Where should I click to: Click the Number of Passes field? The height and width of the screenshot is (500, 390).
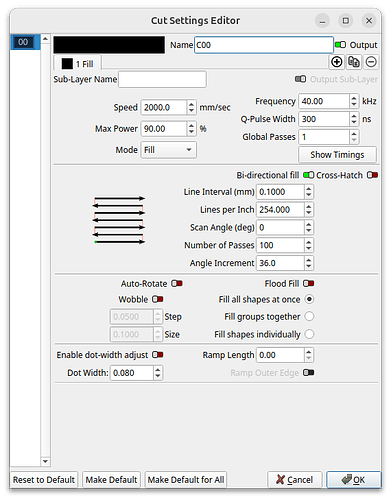click(280, 245)
